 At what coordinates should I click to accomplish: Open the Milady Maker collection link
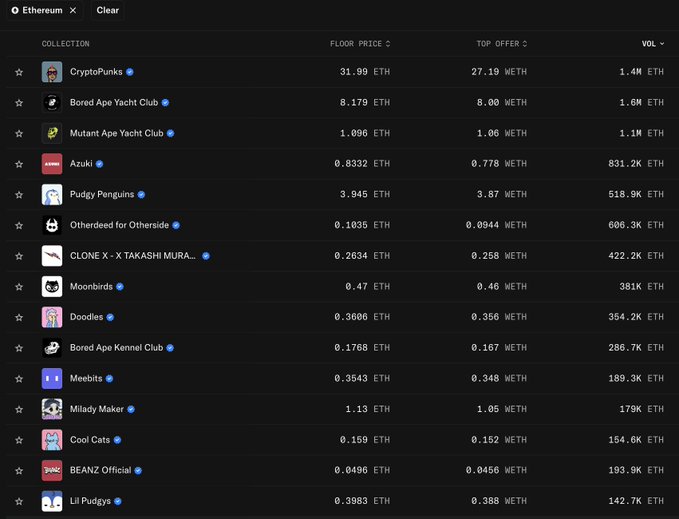[x=97, y=409]
